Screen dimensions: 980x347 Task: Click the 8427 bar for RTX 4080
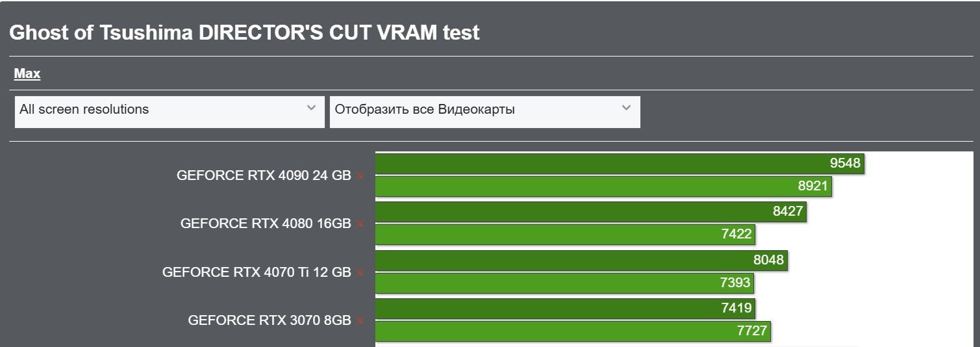[x=591, y=211]
